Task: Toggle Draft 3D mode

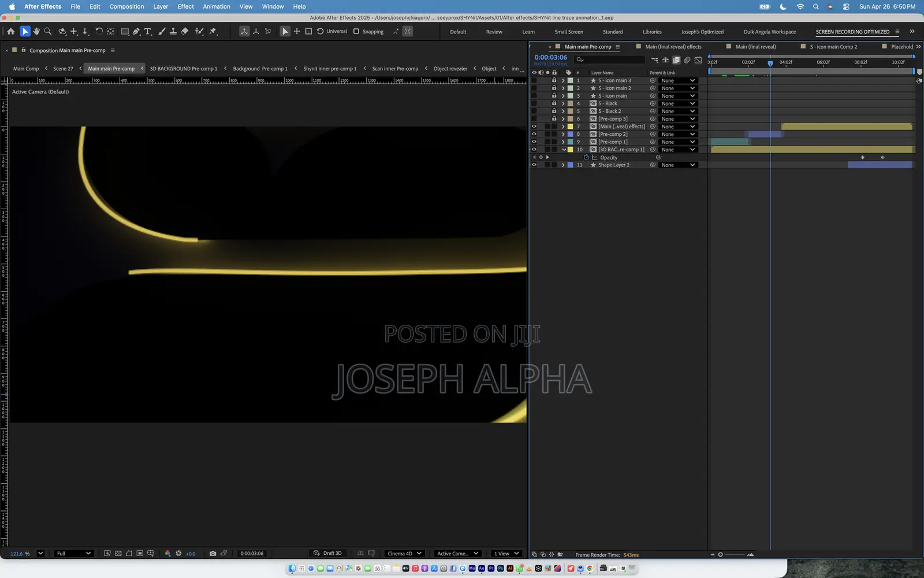Action: click(327, 553)
